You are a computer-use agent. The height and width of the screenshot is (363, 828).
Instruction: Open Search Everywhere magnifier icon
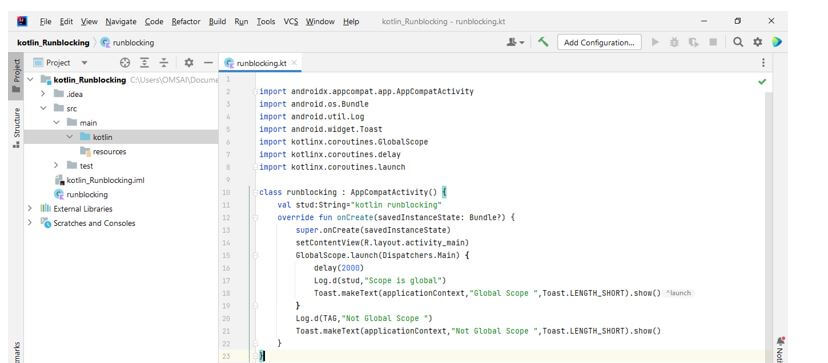point(738,42)
